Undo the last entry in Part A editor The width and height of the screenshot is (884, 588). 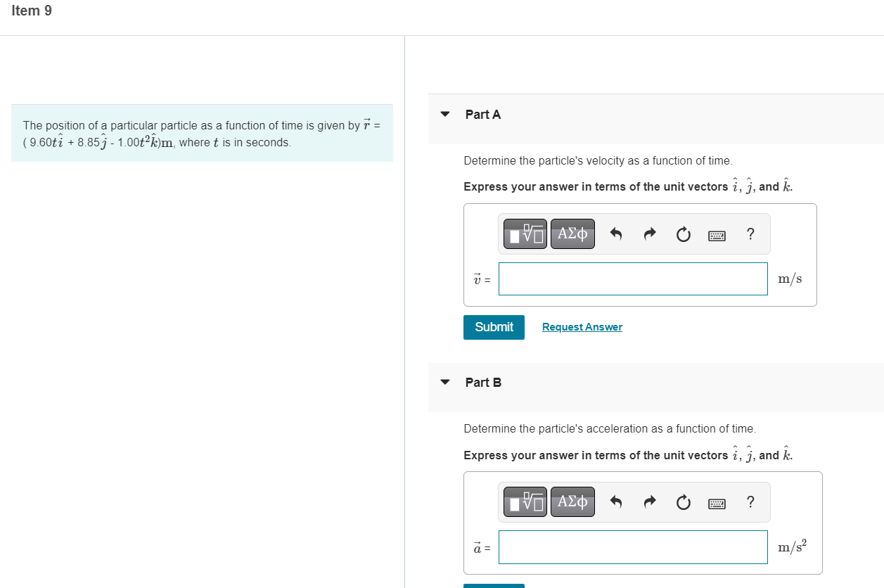(x=615, y=234)
